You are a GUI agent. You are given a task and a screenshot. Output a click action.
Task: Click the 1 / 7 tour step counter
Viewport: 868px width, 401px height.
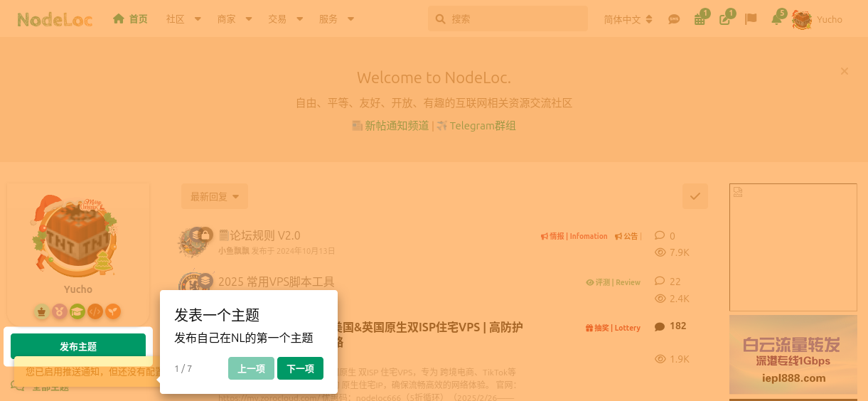click(183, 369)
